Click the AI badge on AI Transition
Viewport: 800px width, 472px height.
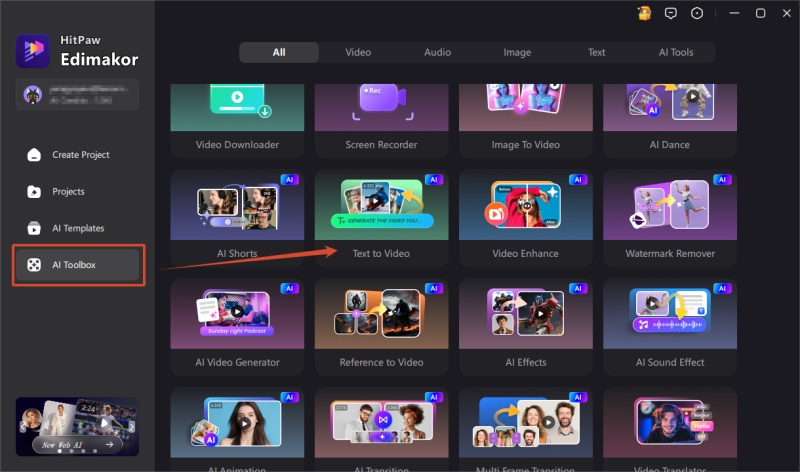pyautogui.click(x=434, y=397)
